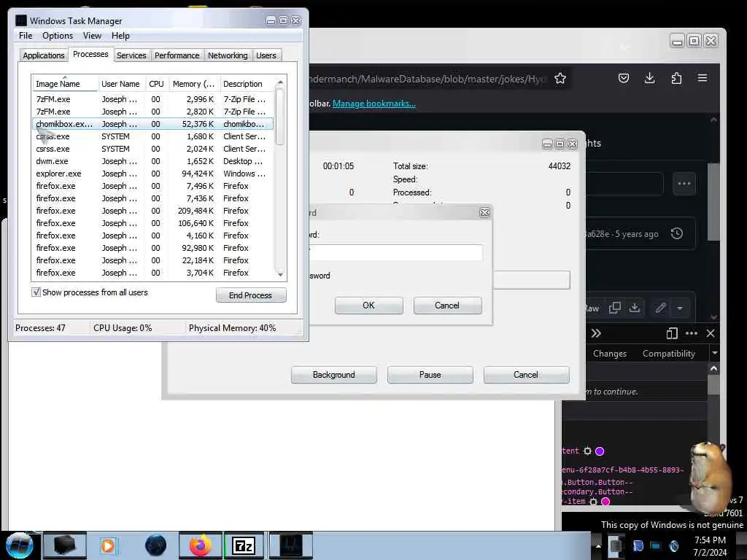The image size is (747, 560).
Task: Edit file pencil icon on GitHub
Action: click(660, 308)
